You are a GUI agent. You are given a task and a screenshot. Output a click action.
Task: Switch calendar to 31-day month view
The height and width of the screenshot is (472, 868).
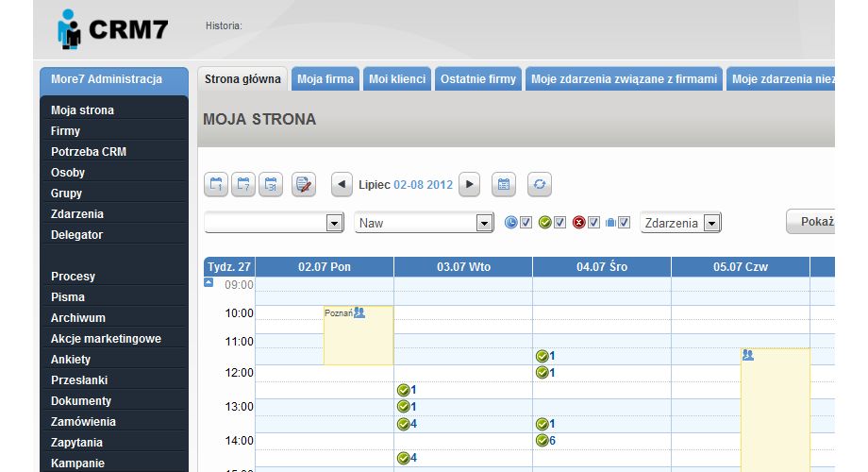coord(271,184)
